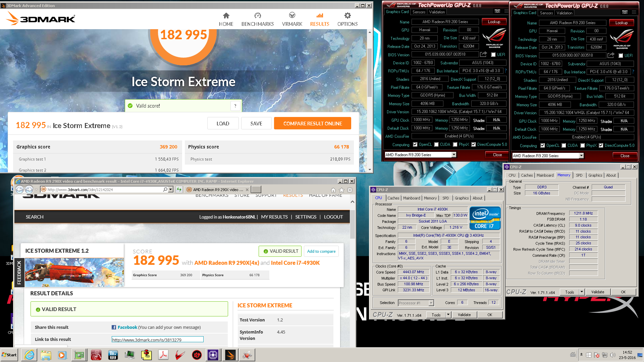Click the 3DMark scrollbar down arrow

click(x=370, y=169)
